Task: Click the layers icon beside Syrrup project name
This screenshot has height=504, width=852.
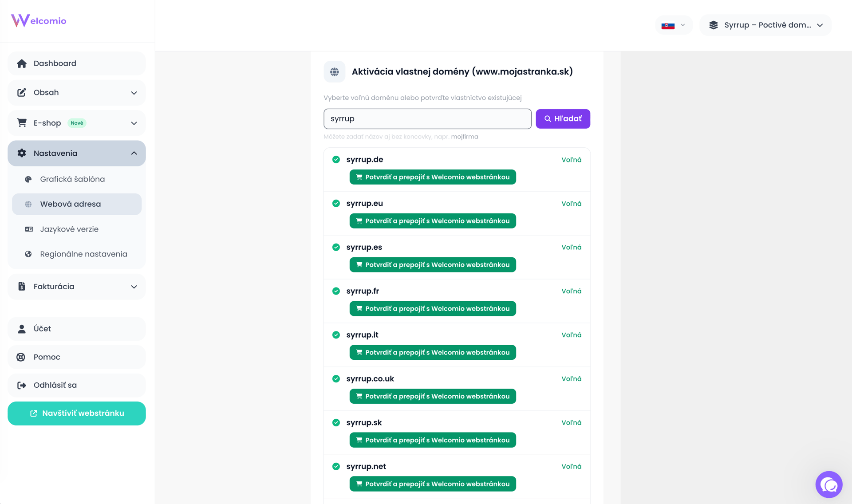Action: click(x=714, y=25)
